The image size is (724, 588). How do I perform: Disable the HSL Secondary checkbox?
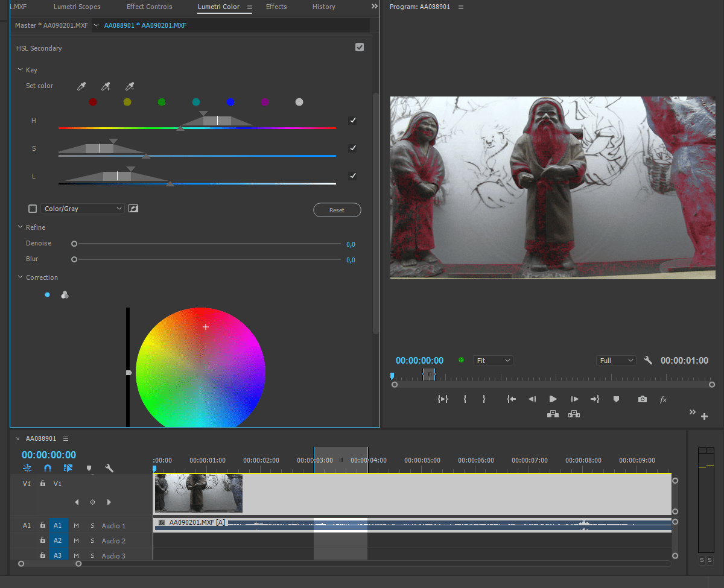[x=360, y=48]
